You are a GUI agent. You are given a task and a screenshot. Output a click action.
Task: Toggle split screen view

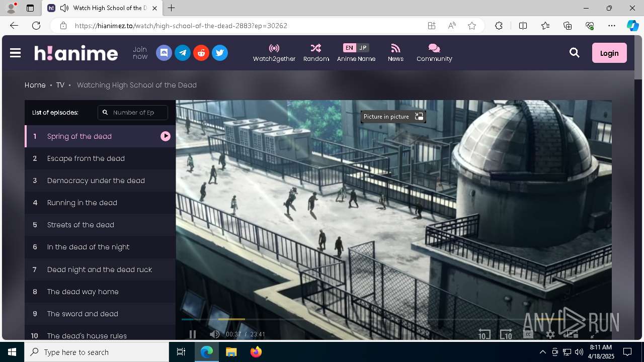coord(523,26)
